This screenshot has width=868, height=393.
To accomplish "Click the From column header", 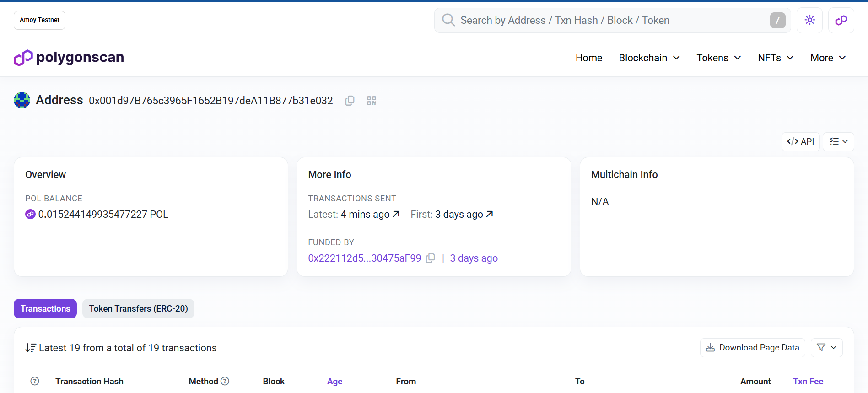I will pos(406,381).
